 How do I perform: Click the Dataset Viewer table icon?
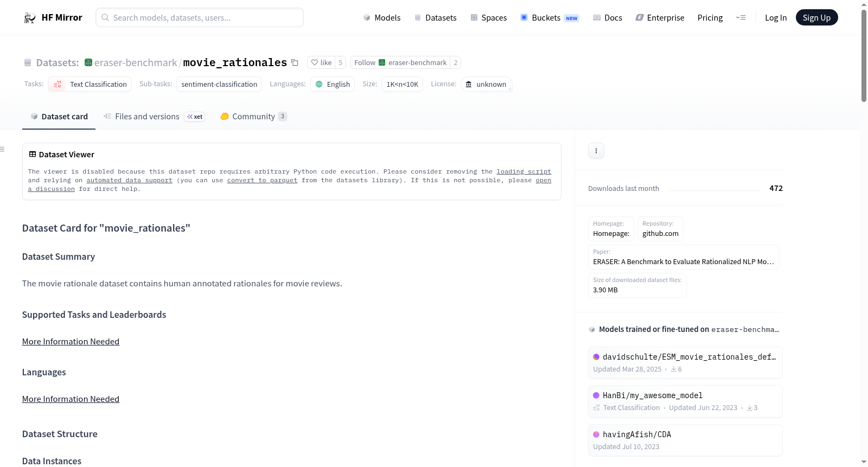tap(33, 155)
